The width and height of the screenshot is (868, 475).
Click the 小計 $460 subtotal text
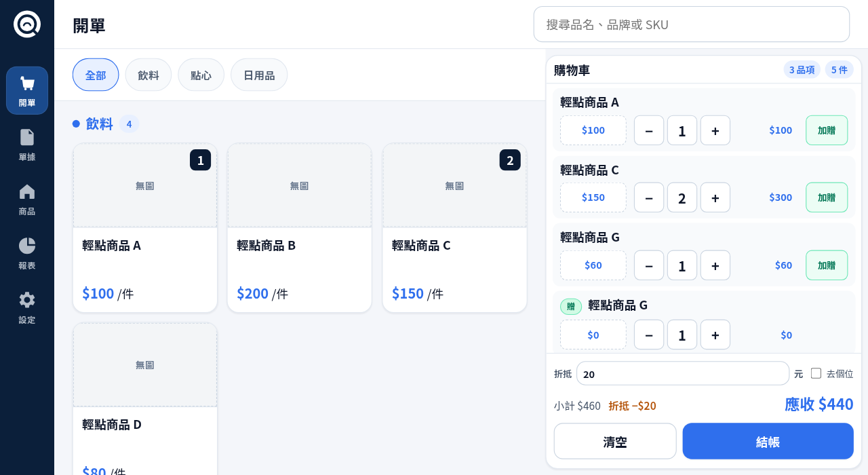tap(577, 405)
